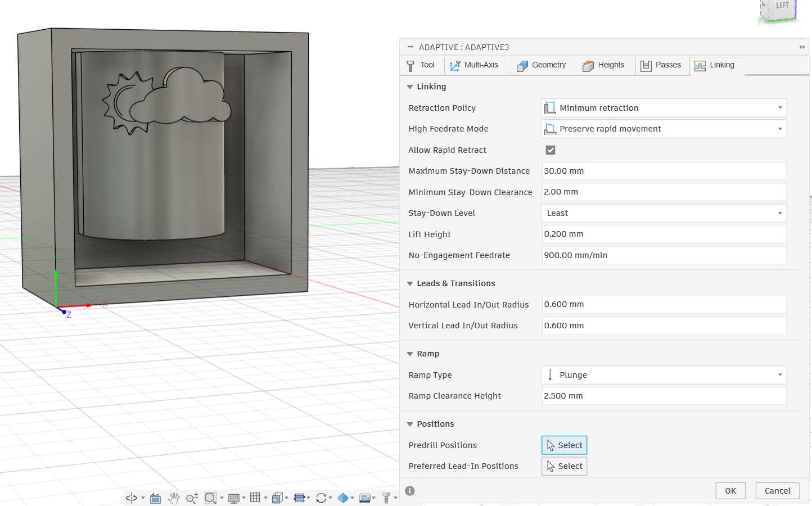Click the double-arrow dock panel icon
The image size is (812, 506).
coord(802,47)
